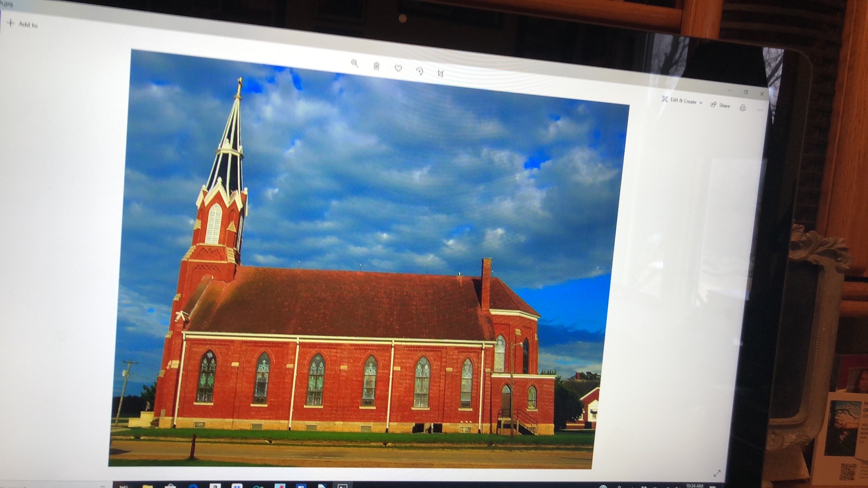Click the Share button
The image size is (868, 488).
pos(720,105)
